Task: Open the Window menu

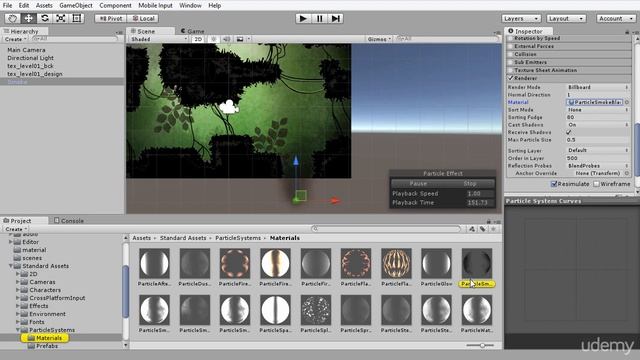Action: (190, 5)
